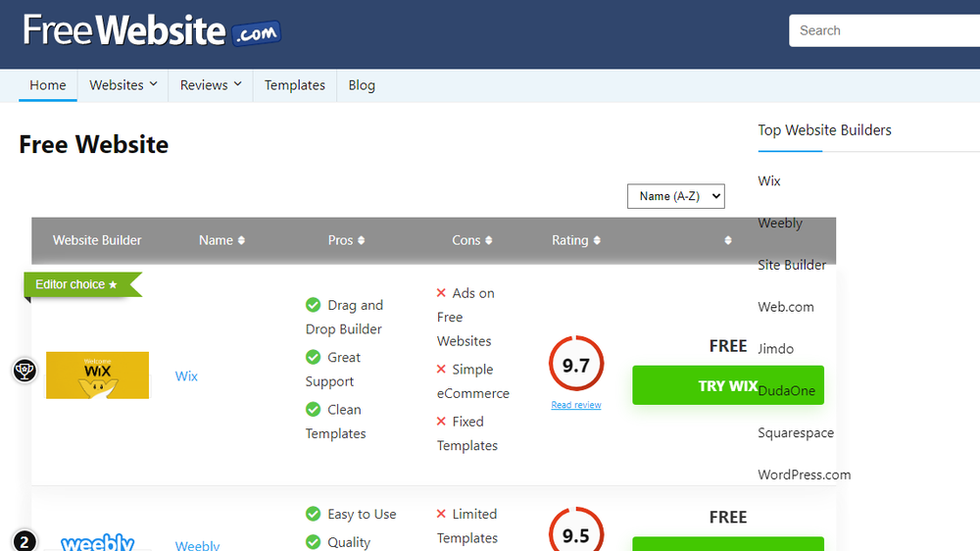This screenshot has width=980, height=551.
Task: Click the Cons column header text
Action: [x=466, y=240]
